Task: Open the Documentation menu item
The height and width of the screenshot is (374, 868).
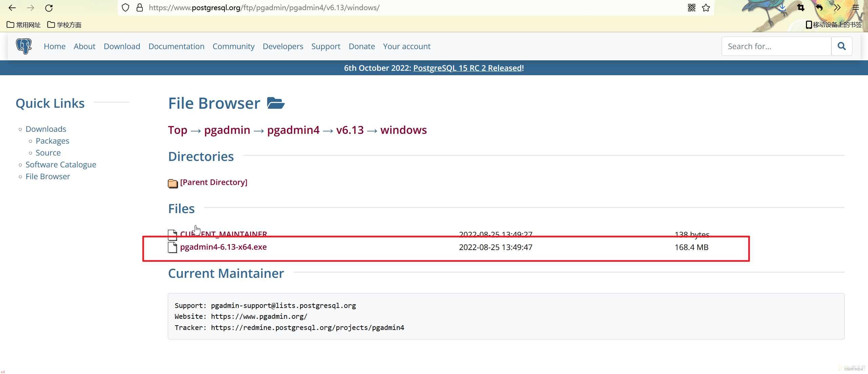Action: pos(176,46)
